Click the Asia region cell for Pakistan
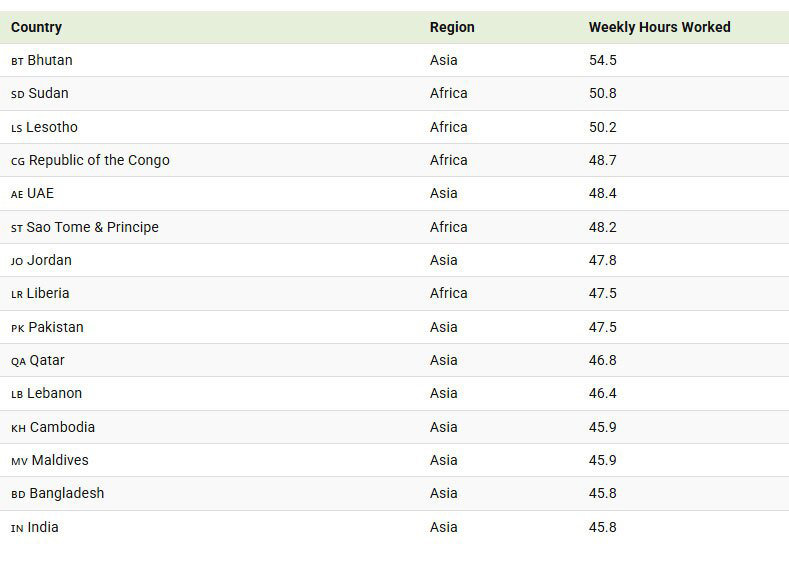The image size is (789, 568). (x=443, y=327)
